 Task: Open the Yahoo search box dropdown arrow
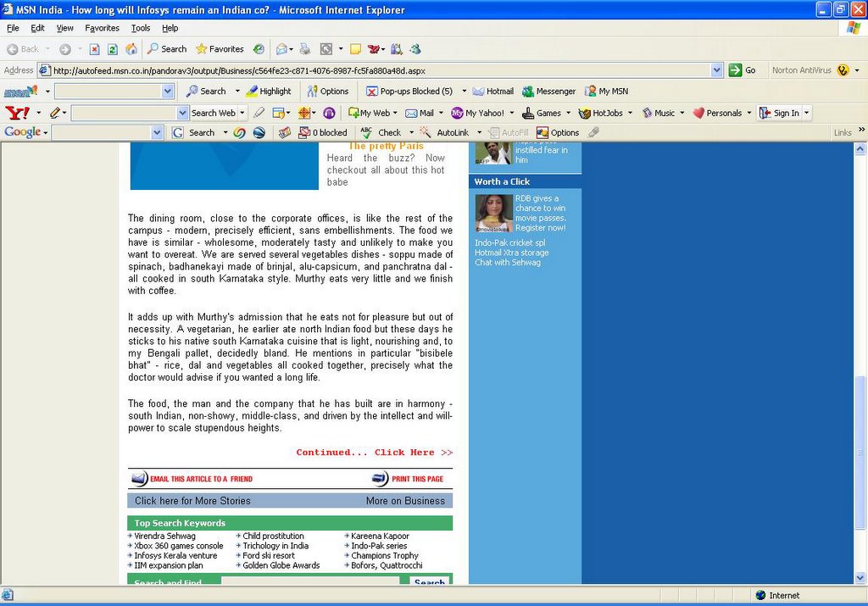pos(183,113)
